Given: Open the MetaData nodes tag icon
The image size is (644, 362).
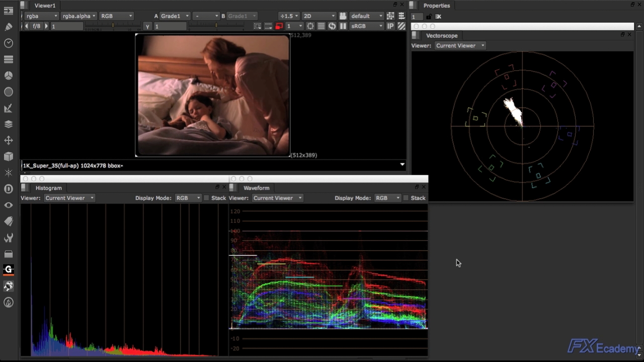Looking at the screenshot, I should (x=9, y=221).
